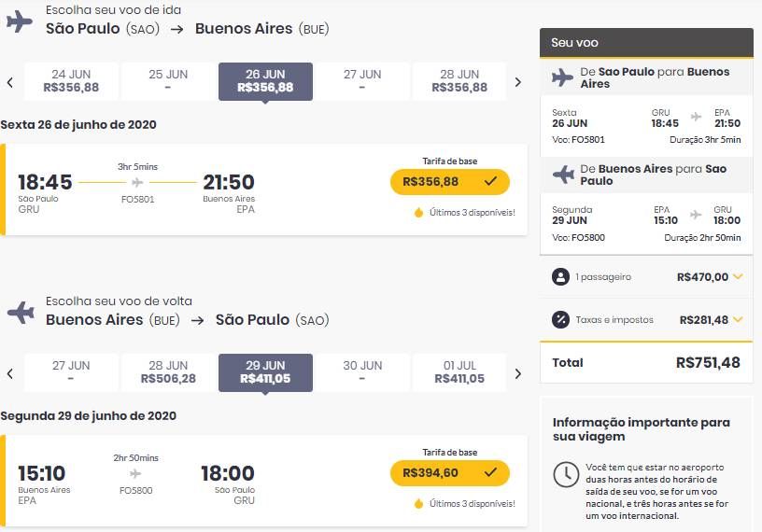This screenshot has width=762, height=532.
Task: Select the 24 JUN outbound date tab
Action: pyautogui.click(x=71, y=81)
